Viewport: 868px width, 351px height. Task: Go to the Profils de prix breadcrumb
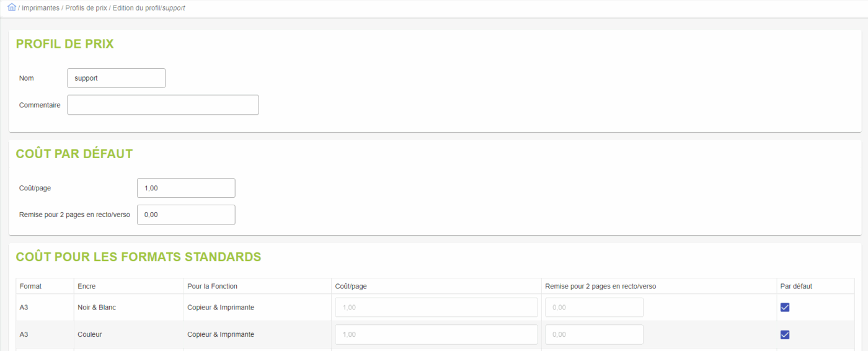click(x=86, y=8)
